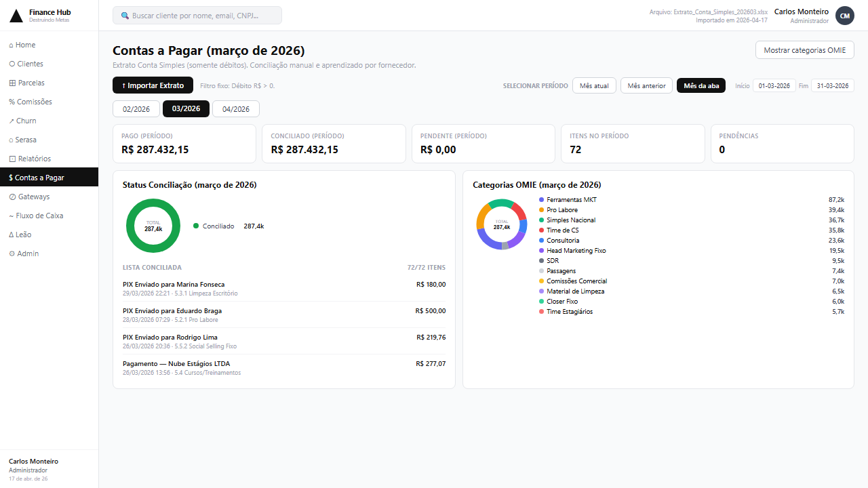Click Mostrar categorias OMIE button
868x488 pixels.
(x=804, y=50)
